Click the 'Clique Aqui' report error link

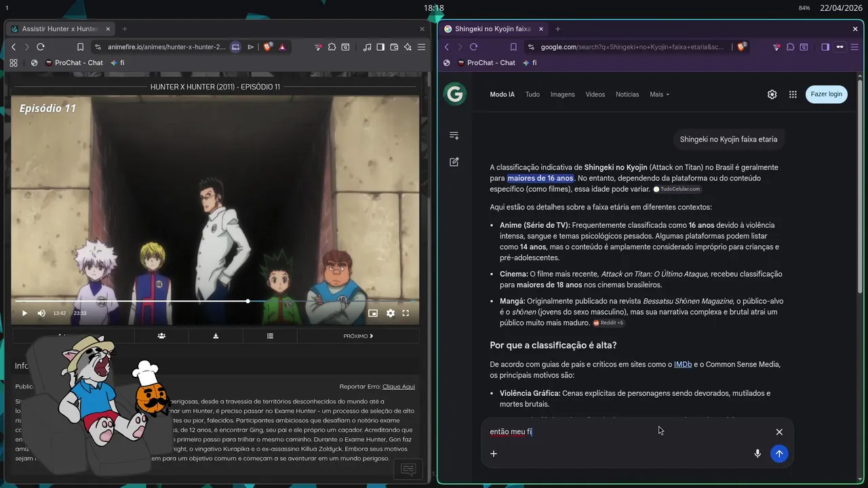coord(399,386)
